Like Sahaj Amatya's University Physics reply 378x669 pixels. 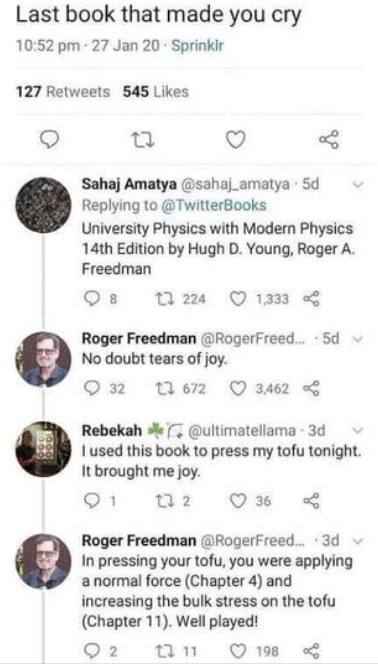coord(238,299)
